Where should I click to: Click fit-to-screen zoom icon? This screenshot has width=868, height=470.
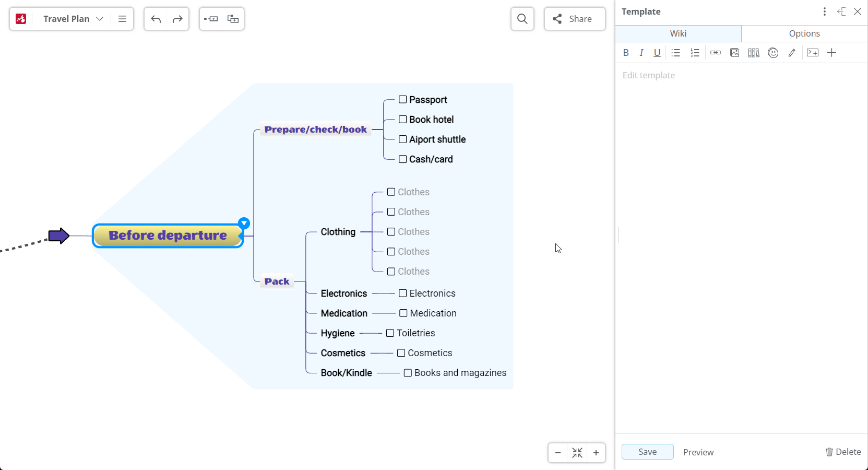577,453
